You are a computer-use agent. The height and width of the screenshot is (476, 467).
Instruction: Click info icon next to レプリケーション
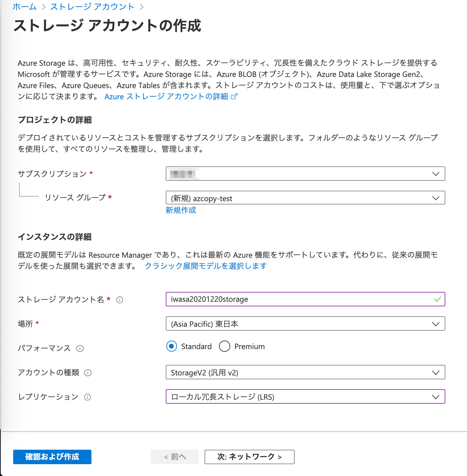pyautogui.click(x=87, y=397)
